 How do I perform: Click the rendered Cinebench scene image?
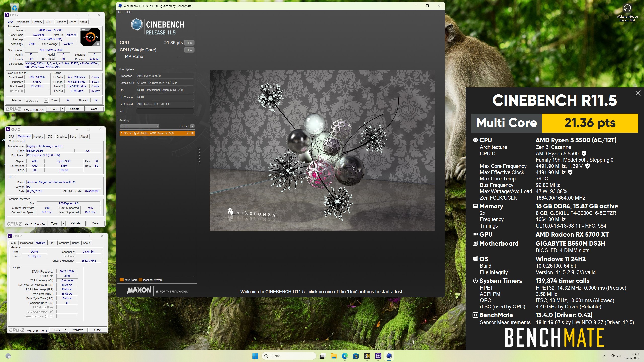(322, 151)
